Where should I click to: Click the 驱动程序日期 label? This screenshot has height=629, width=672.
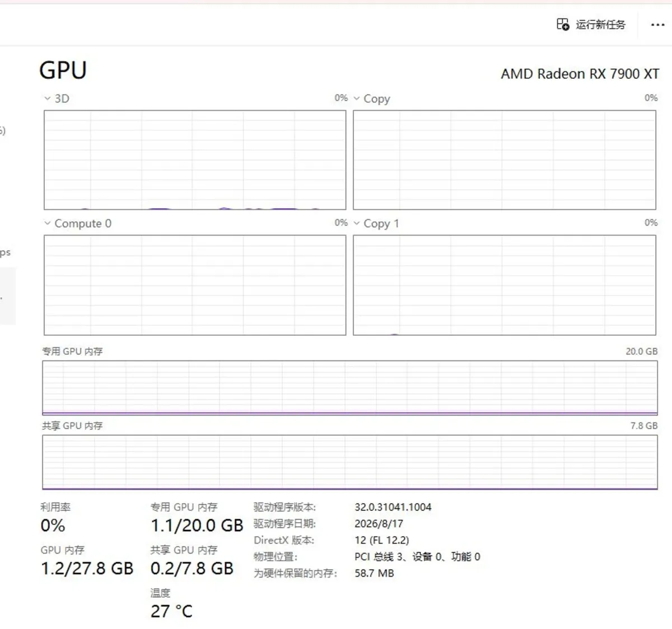tap(284, 524)
